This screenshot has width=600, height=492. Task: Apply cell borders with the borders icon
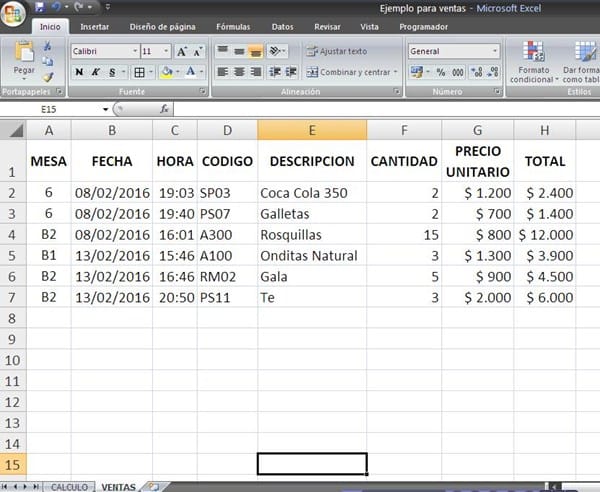(139, 72)
